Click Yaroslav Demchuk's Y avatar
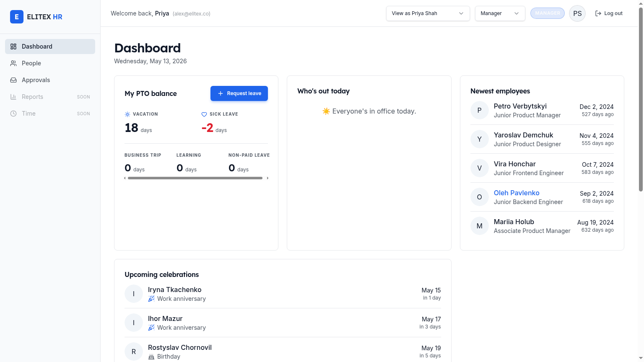This screenshot has width=644, height=362. pos(479,139)
